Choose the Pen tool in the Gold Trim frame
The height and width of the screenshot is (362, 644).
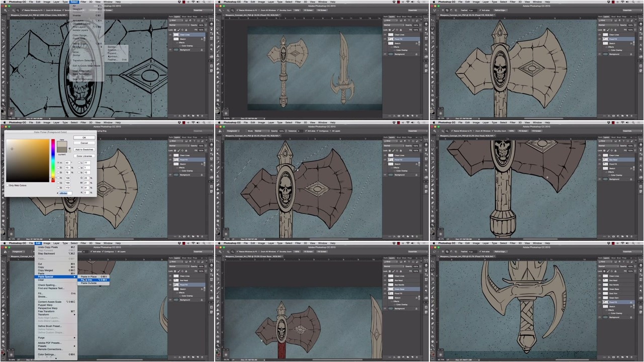click(x=432, y=323)
